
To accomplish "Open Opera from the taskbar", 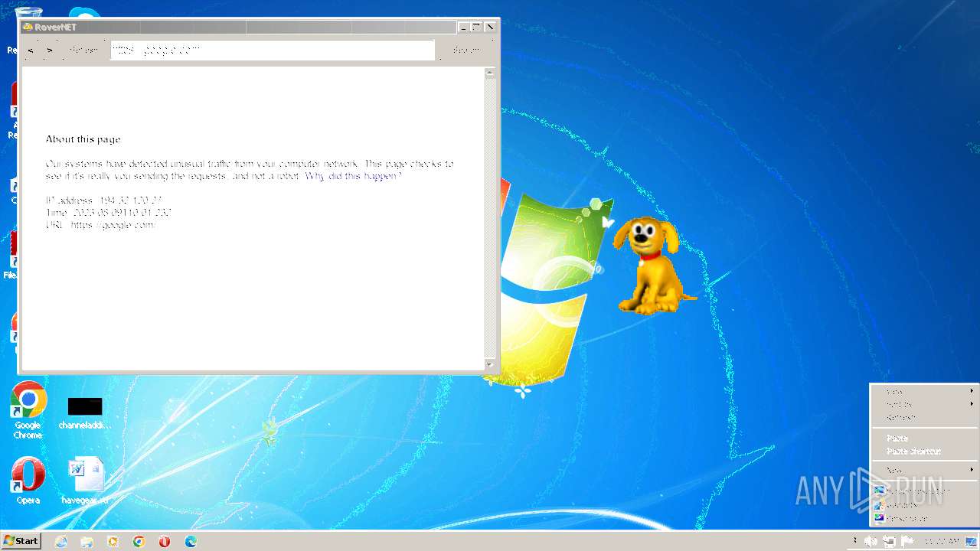I will click(x=165, y=542).
